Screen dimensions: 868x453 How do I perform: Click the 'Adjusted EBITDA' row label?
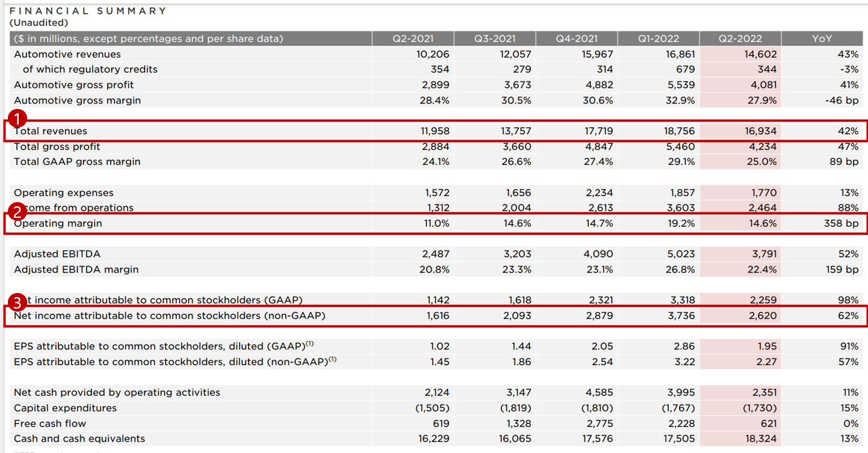57,254
